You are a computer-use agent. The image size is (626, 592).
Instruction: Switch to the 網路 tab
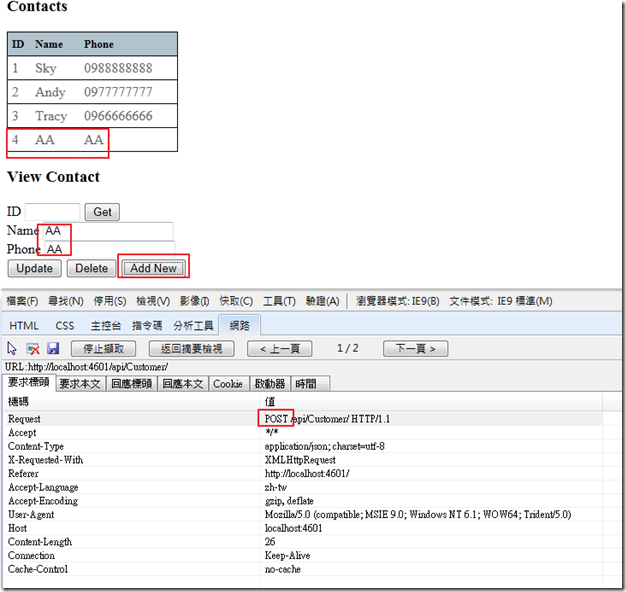(x=240, y=325)
